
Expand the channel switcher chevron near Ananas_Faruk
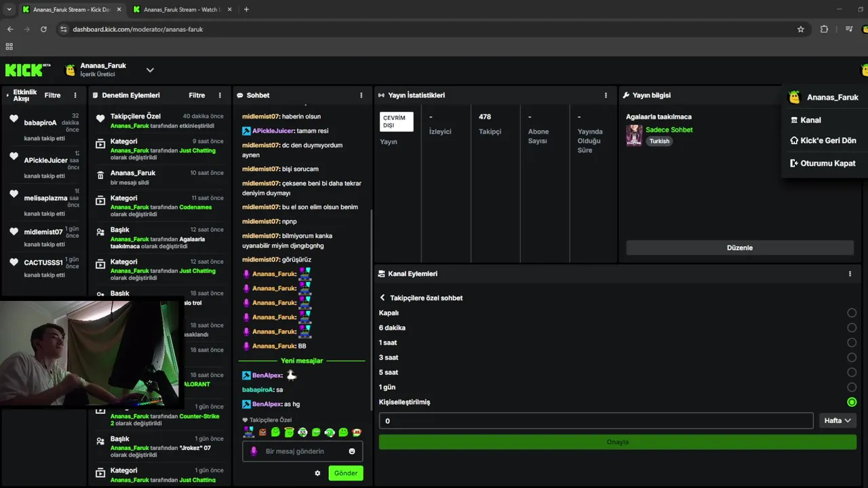pyautogui.click(x=150, y=70)
